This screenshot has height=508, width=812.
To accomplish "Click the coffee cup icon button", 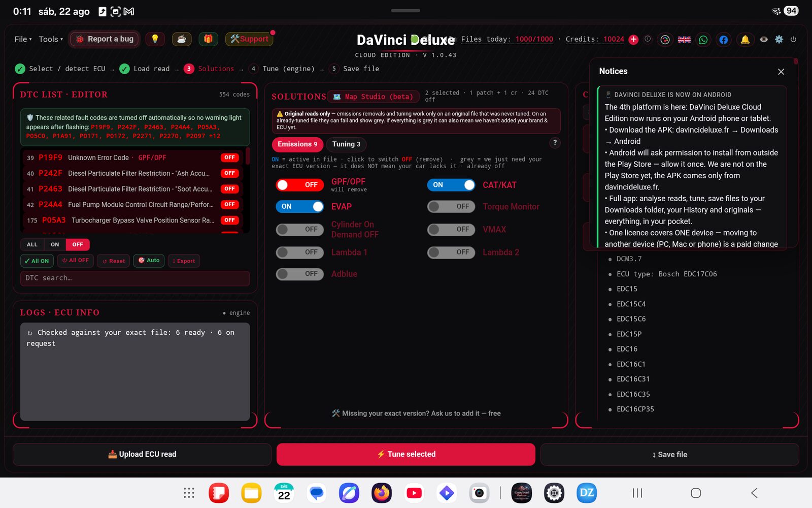I will click(182, 39).
